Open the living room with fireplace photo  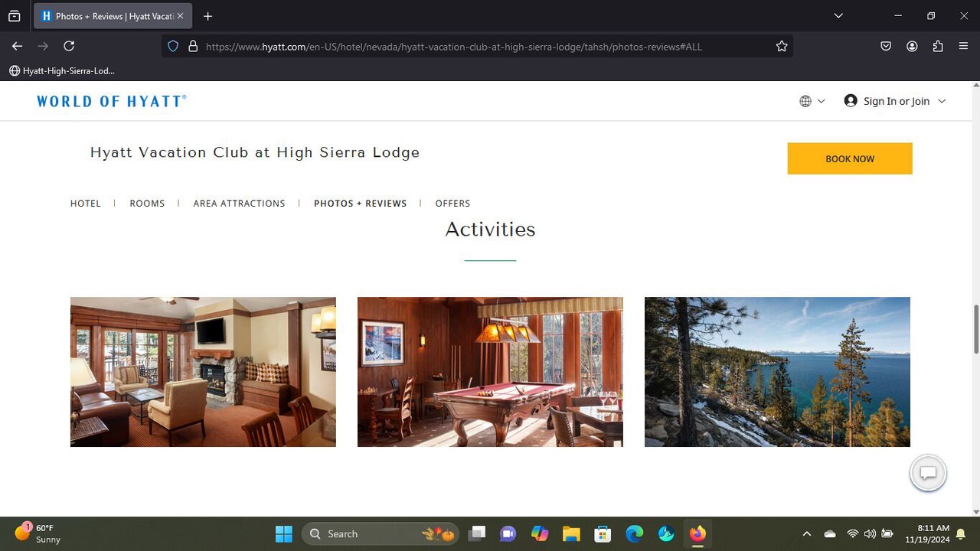[x=203, y=372]
